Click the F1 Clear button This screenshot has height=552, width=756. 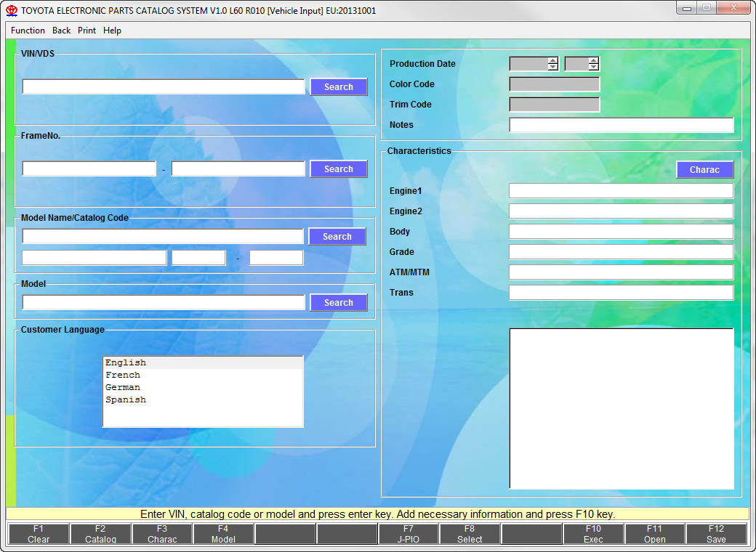coord(39,534)
